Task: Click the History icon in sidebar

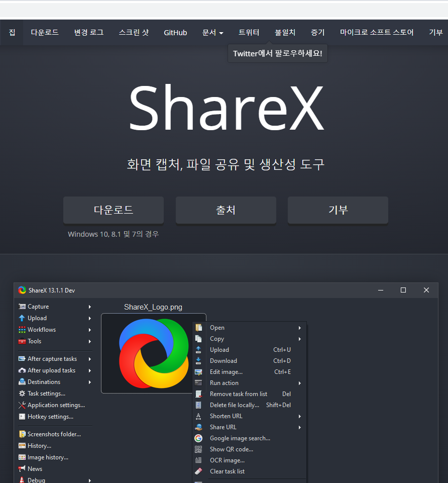Action: (22, 446)
